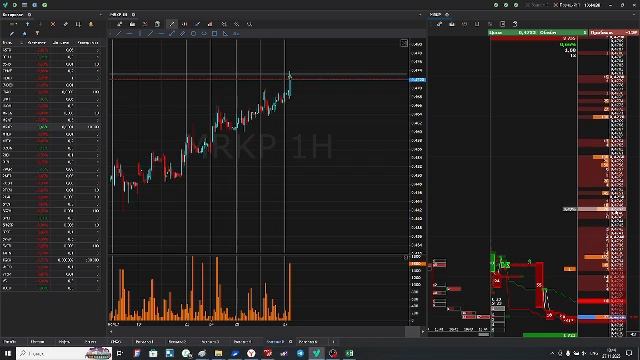The width and height of the screenshot is (640, 360).
Task: Select the circle drawing tool
Action: pos(193,33)
